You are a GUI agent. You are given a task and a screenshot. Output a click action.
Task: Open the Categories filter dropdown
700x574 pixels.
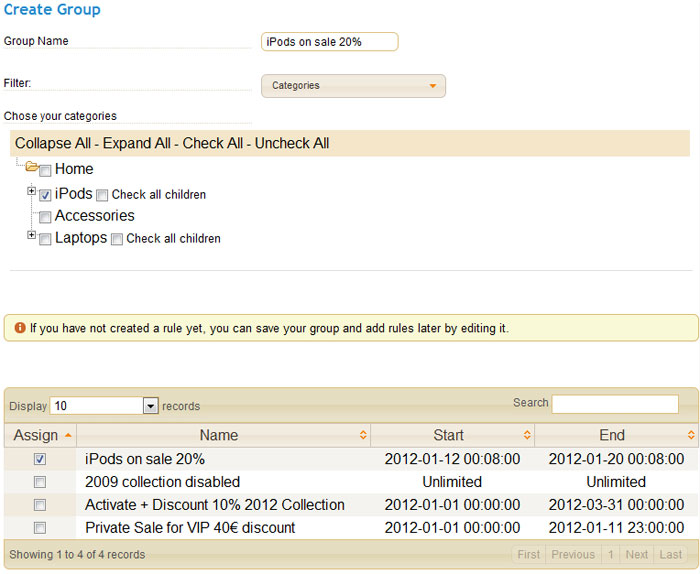point(353,86)
